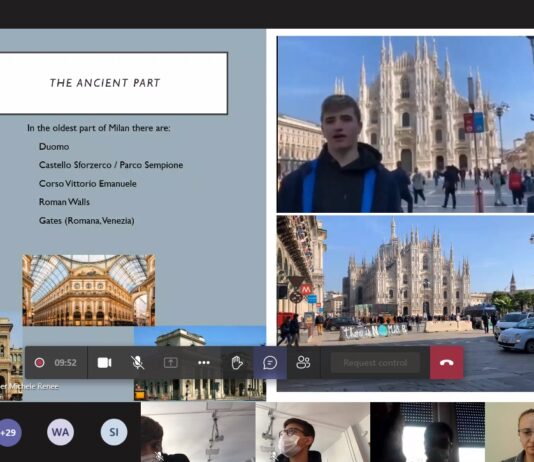The image size is (534, 462).
Task: Click the Request control button
Action: pyautogui.click(x=375, y=363)
